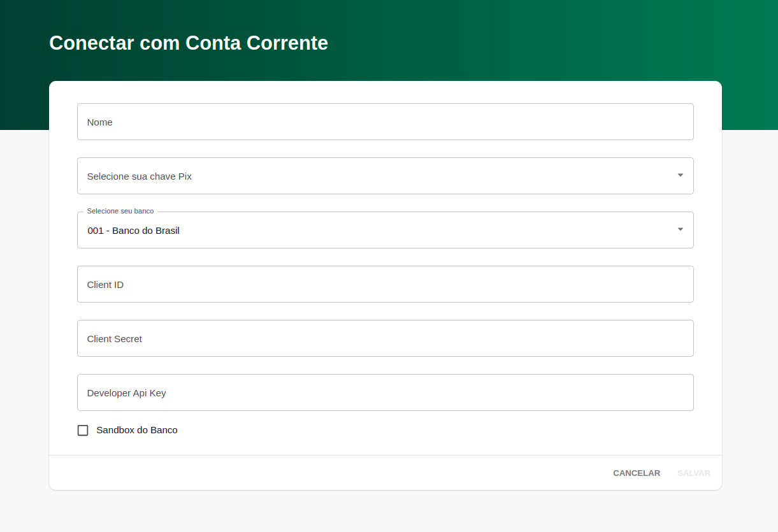Click the "001 - Banco do Brasil" value
Screen dimensions: 778x532
pos(134,231)
